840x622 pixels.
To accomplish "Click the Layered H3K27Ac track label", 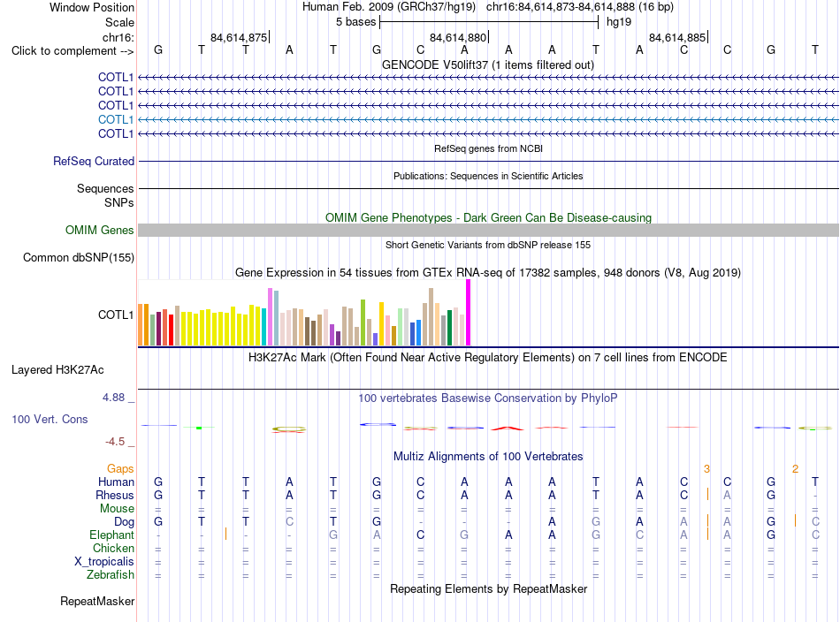I will coord(57,370).
